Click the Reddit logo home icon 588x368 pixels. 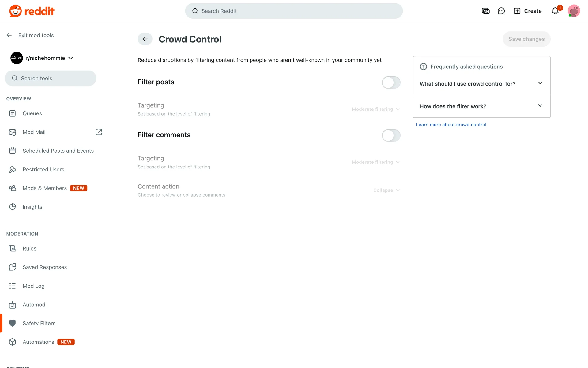point(15,11)
